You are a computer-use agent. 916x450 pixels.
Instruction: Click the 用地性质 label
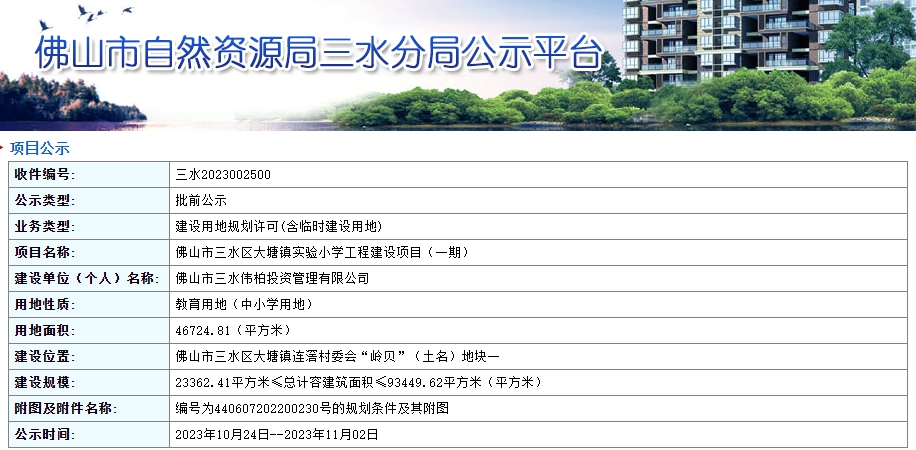click(45, 304)
